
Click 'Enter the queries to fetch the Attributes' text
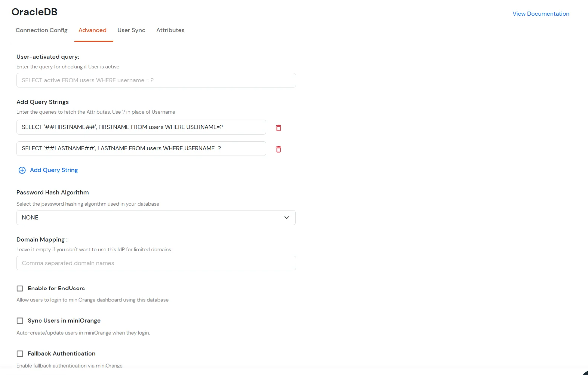click(96, 112)
